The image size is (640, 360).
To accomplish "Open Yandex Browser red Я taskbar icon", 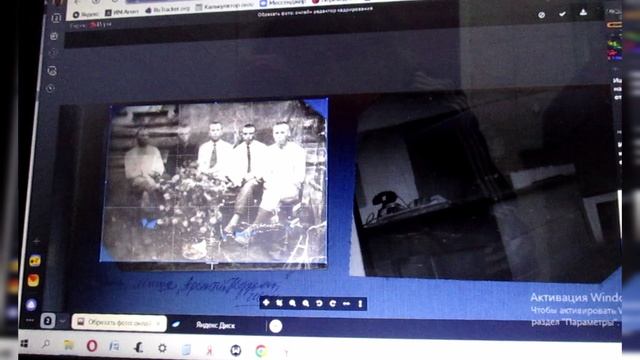I will (x=210, y=350).
